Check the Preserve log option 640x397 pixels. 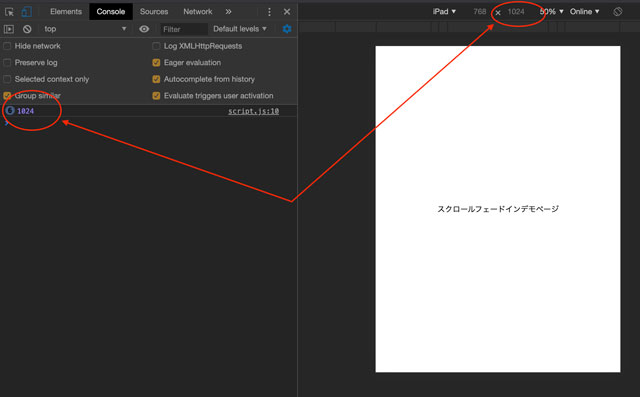click(7, 63)
